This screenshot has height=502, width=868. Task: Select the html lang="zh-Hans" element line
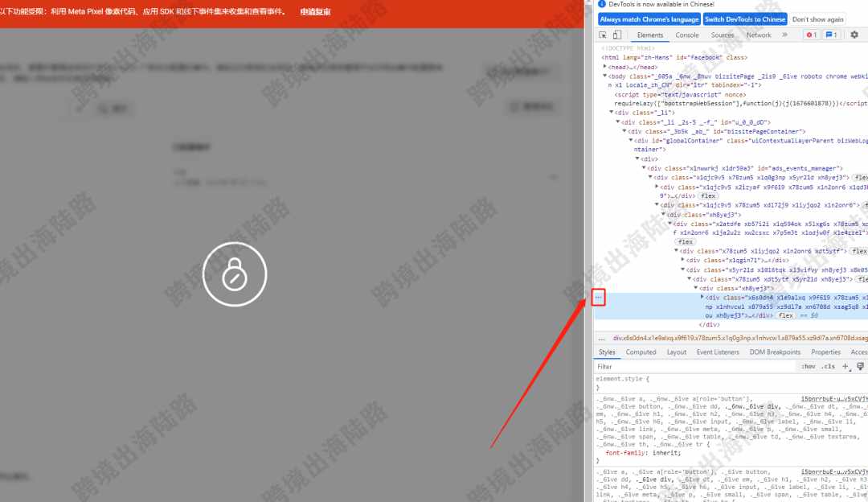point(674,58)
